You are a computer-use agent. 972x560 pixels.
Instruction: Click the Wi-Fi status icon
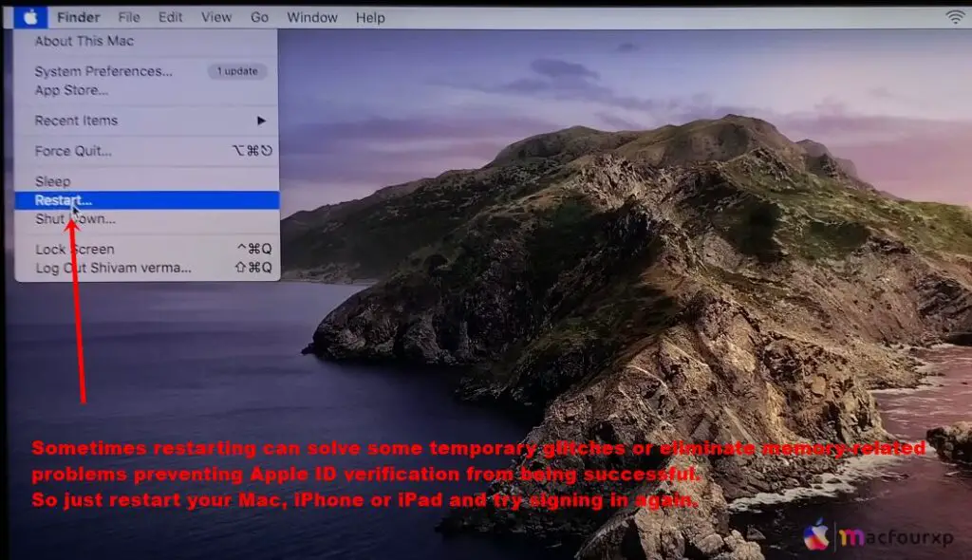953,16
